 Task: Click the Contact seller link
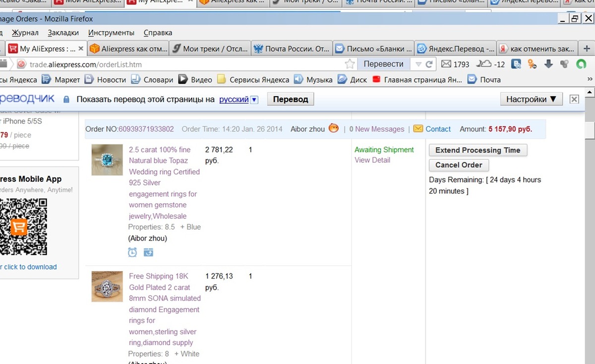click(x=438, y=129)
